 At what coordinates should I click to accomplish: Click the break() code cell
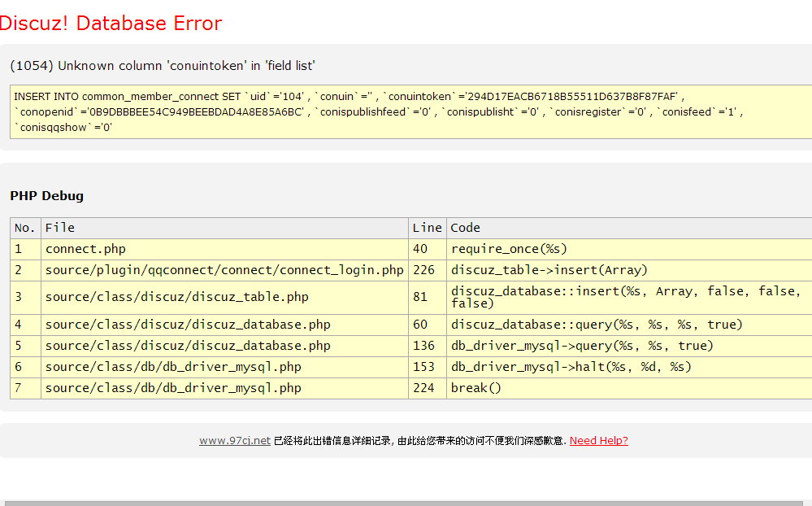coord(476,388)
